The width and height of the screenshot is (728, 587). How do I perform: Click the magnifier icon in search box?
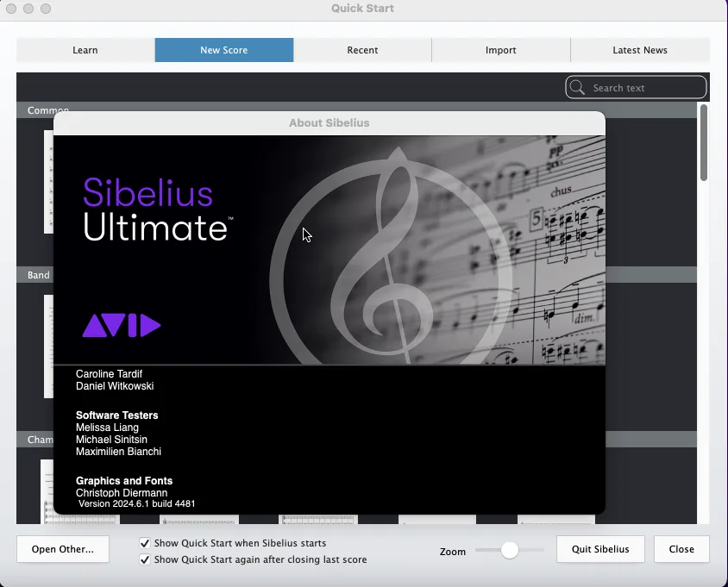tap(577, 87)
